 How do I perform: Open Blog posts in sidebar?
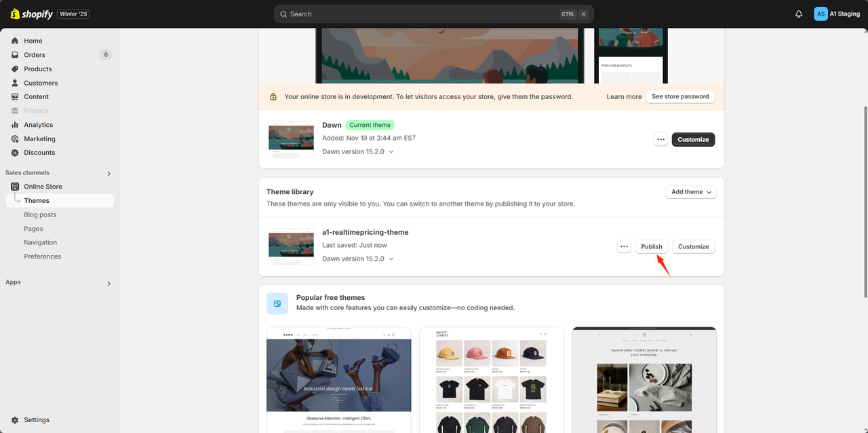click(x=40, y=214)
